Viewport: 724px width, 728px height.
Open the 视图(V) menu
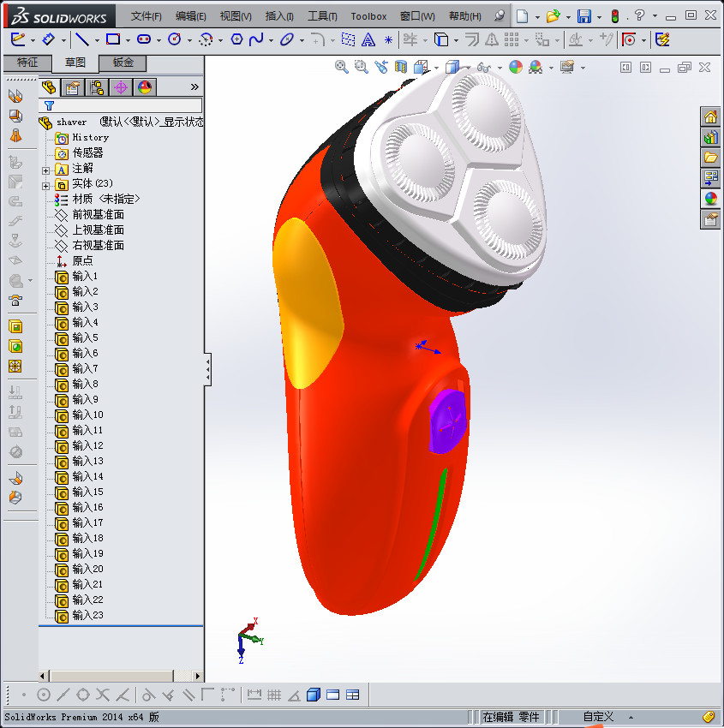[236, 16]
